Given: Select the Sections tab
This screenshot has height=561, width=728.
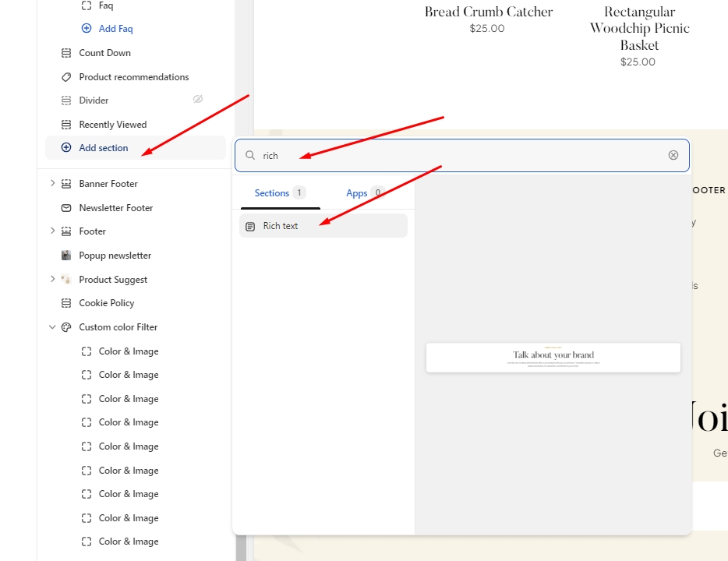Looking at the screenshot, I should [272, 193].
